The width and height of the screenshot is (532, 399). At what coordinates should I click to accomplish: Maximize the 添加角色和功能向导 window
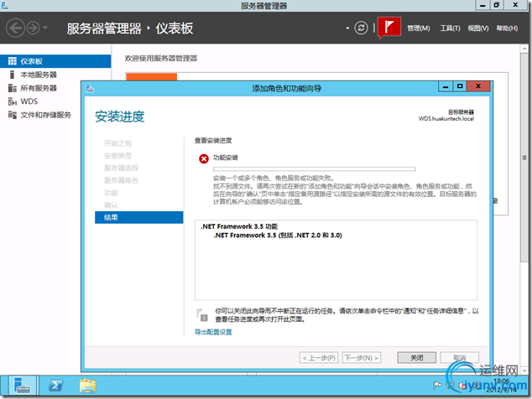click(x=460, y=86)
